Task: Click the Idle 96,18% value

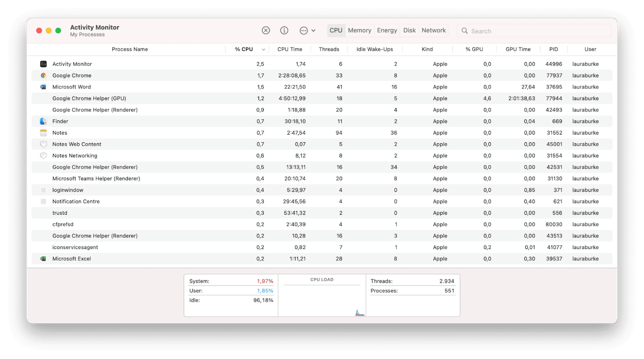Action: (x=263, y=300)
